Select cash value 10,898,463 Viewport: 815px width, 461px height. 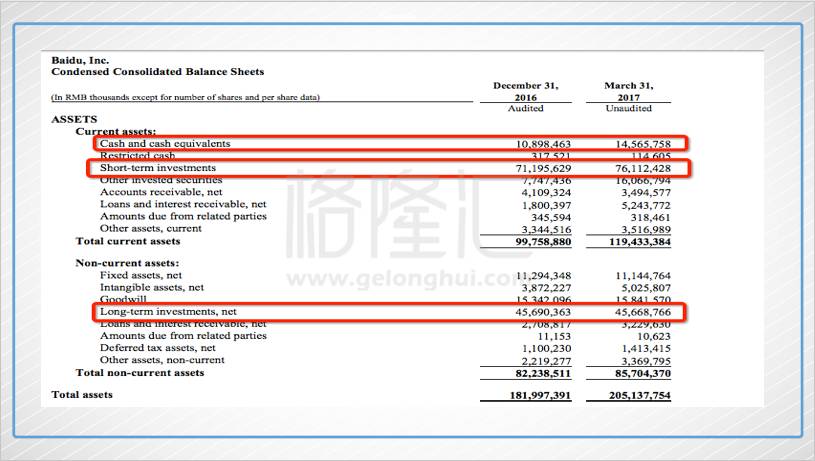pyautogui.click(x=543, y=144)
